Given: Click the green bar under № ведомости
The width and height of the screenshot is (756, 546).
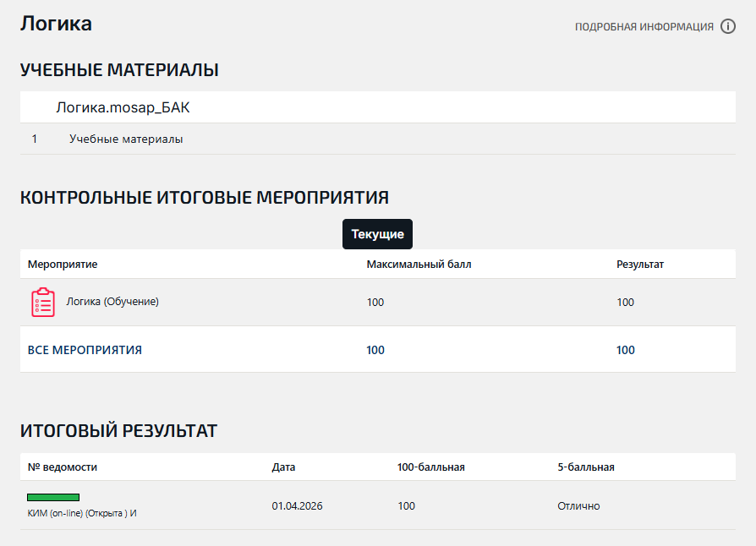Looking at the screenshot, I should [53, 498].
